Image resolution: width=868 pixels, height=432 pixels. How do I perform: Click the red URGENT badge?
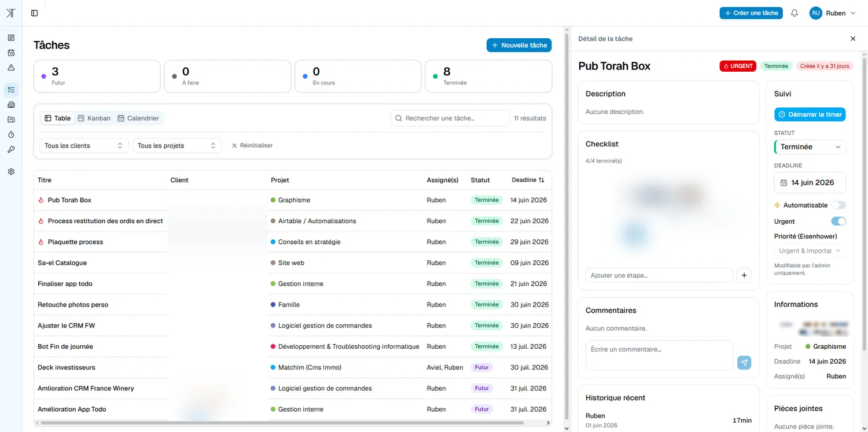click(738, 66)
